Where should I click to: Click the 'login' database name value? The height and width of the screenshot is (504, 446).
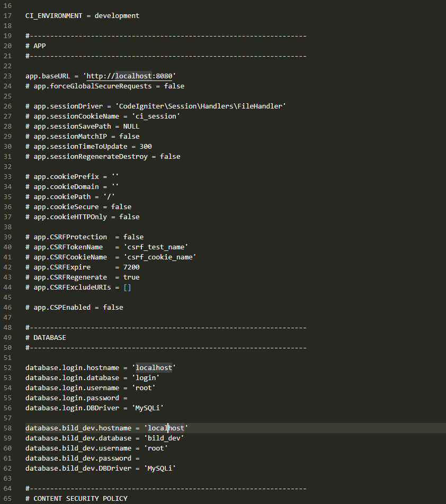[146, 377]
